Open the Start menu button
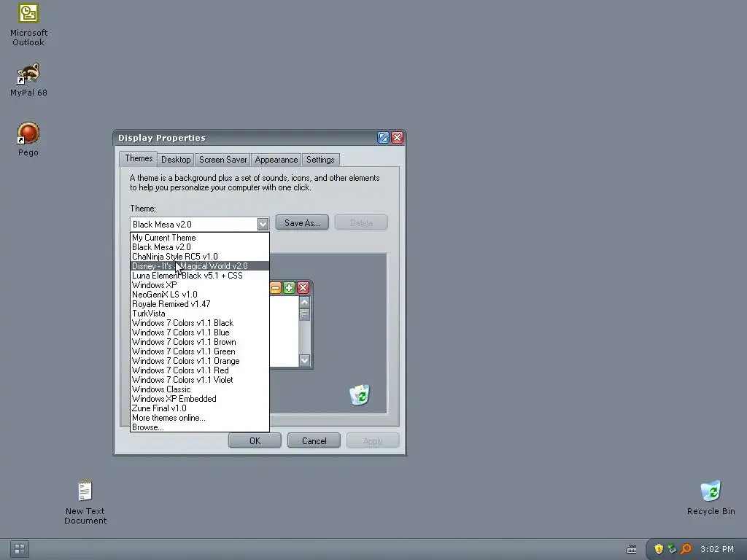Image resolution: width=747 pixels, height=560 pixels. pos(20,549)
